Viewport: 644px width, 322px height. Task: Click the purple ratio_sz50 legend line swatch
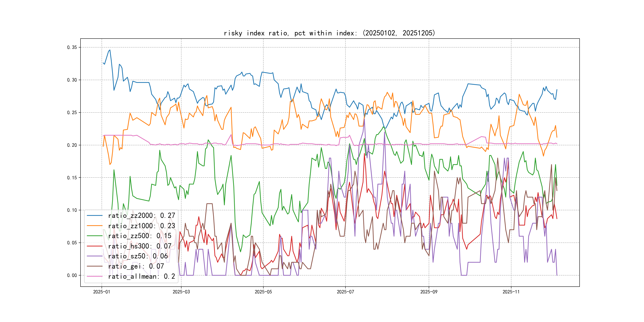tap(94, 256)
